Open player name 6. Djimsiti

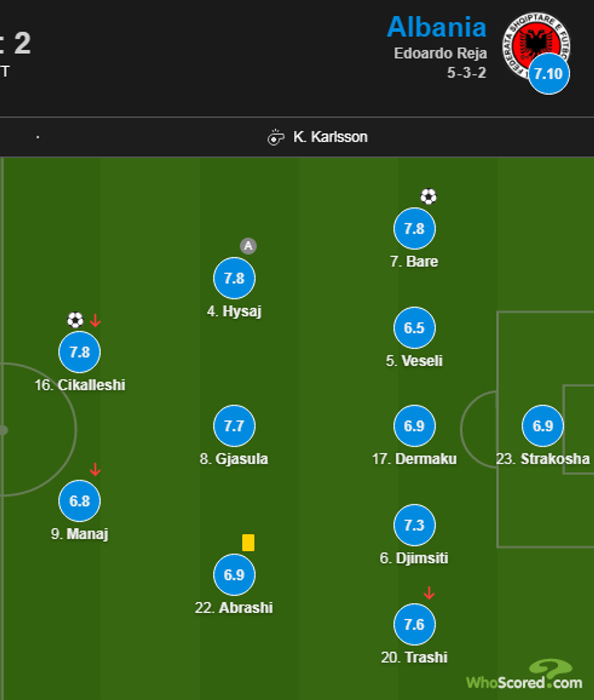coord(414,558)
